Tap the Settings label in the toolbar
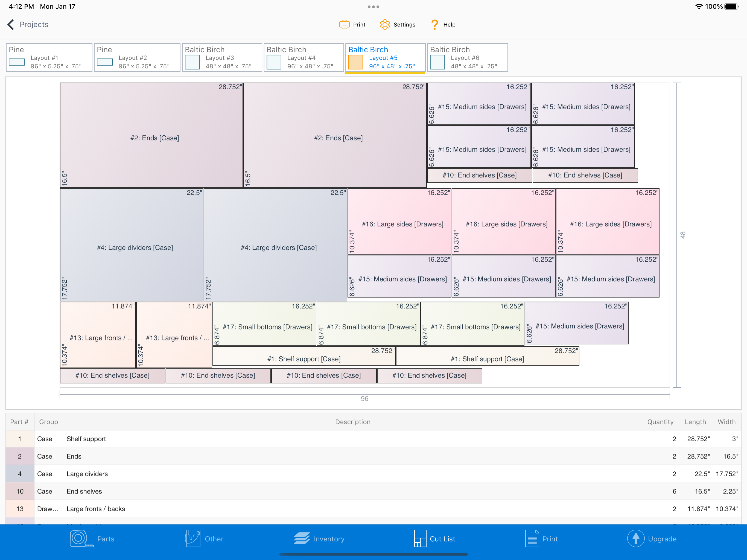747x560 pixels. click(x=404, y=25)
